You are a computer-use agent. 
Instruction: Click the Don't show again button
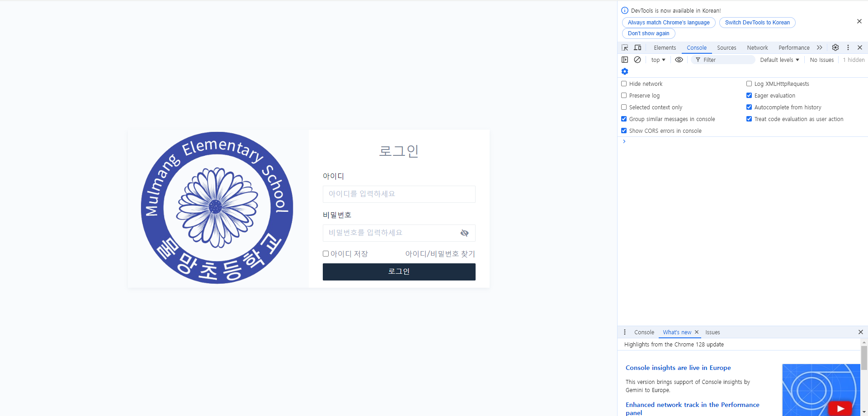648,33
